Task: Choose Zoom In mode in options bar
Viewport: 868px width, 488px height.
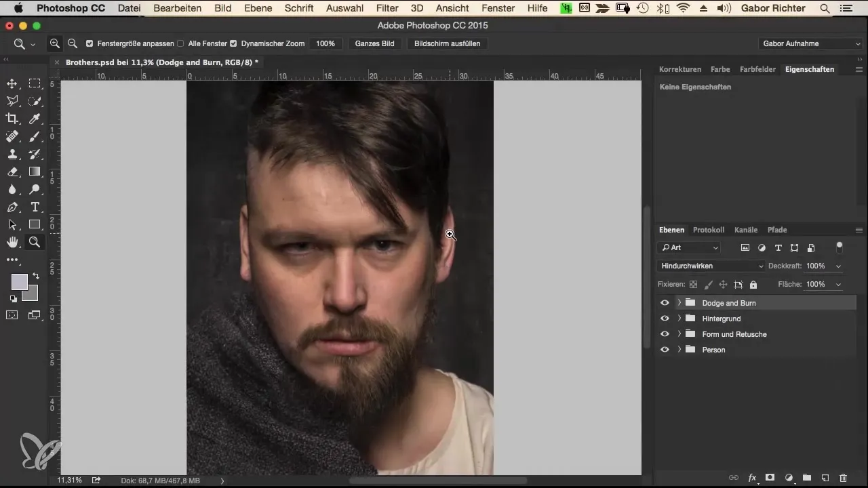Action: (55, 43)
